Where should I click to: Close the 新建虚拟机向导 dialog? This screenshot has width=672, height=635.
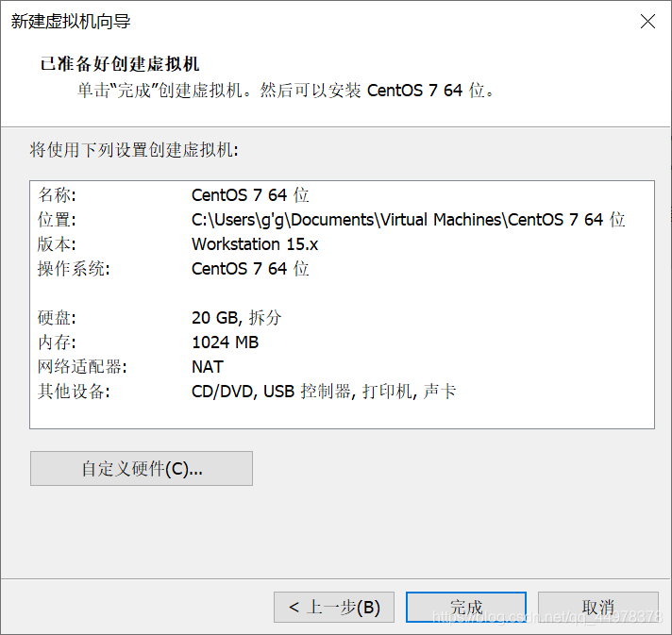(647, 21)
